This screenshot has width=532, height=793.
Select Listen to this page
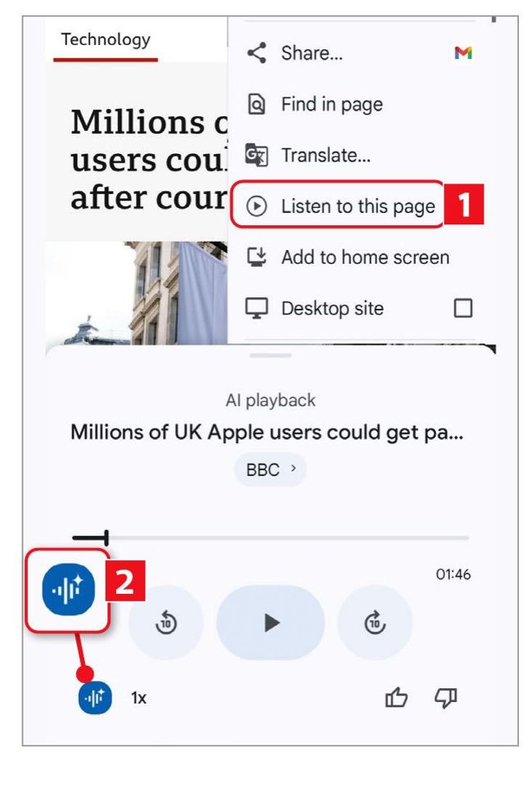click(337, 206)
